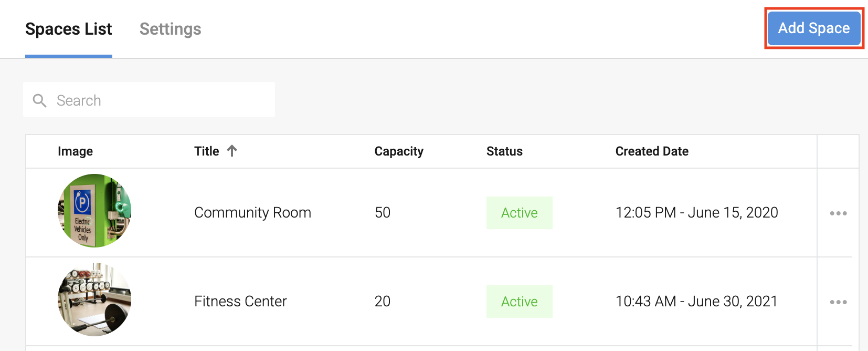Open the Fitness Center title link
The image size is (868, 351).
tap(240, 302)
